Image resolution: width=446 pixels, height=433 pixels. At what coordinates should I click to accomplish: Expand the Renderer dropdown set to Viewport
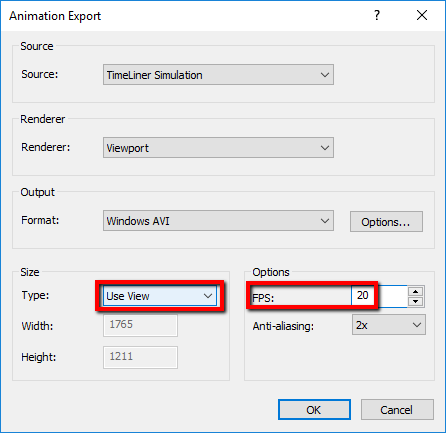[x=218, y=147]
